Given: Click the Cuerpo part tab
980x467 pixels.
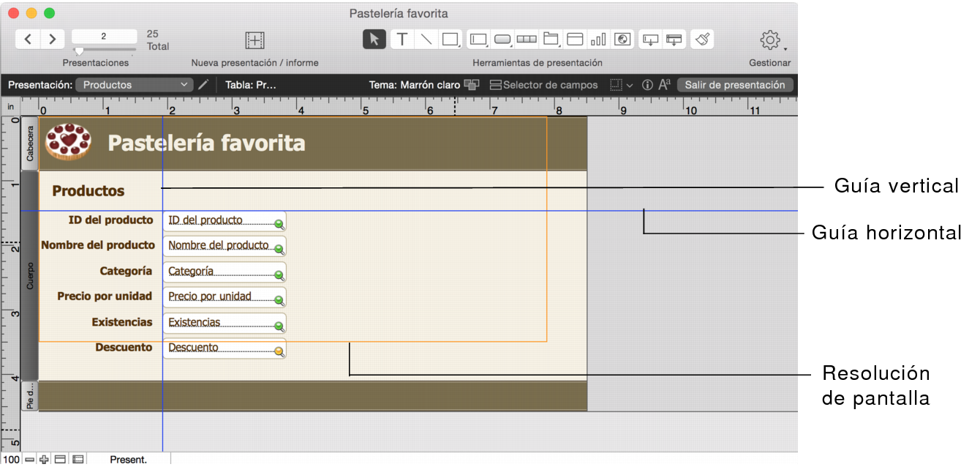Looking at the screenshot, I should 30,276.
